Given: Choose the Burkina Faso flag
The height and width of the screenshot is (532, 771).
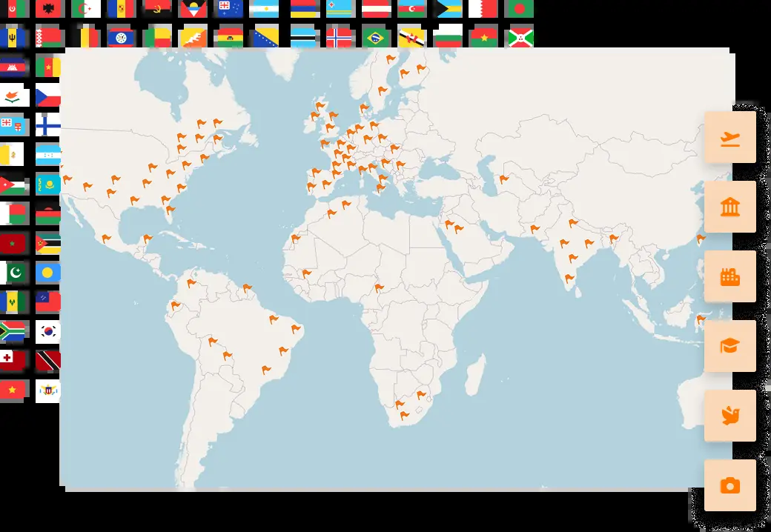Looking at the screenshot, I should 483,37.
